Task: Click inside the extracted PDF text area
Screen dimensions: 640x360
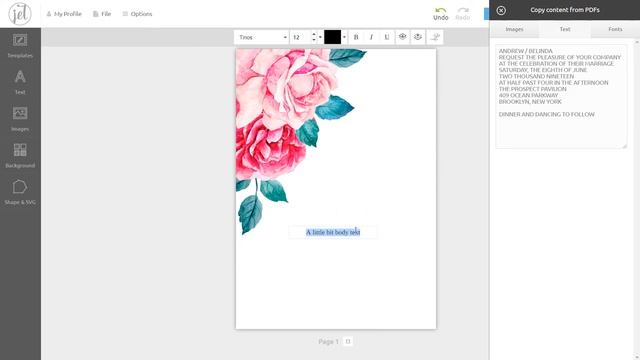Action: click(561, 96)
